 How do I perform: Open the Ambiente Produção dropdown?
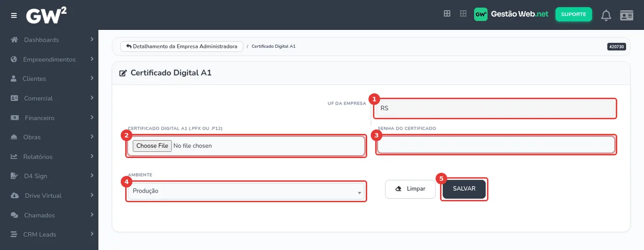[x=246, y=191]
